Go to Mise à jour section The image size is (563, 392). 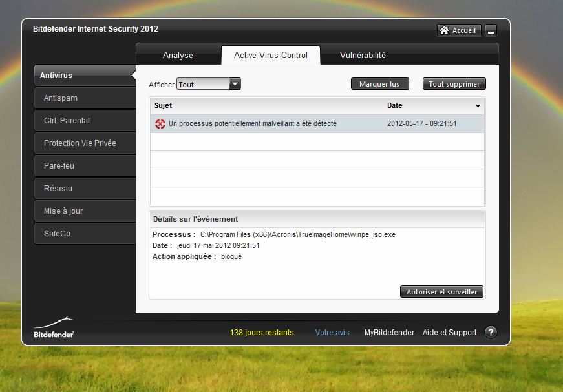click(85, 211)
